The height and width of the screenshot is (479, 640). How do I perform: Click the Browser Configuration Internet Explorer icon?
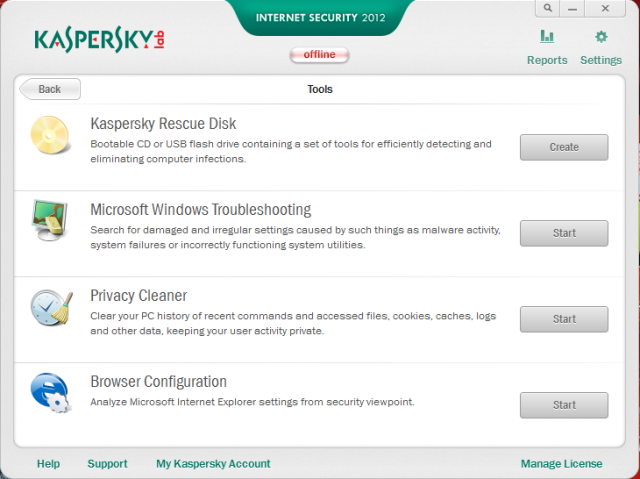[51, 393]
